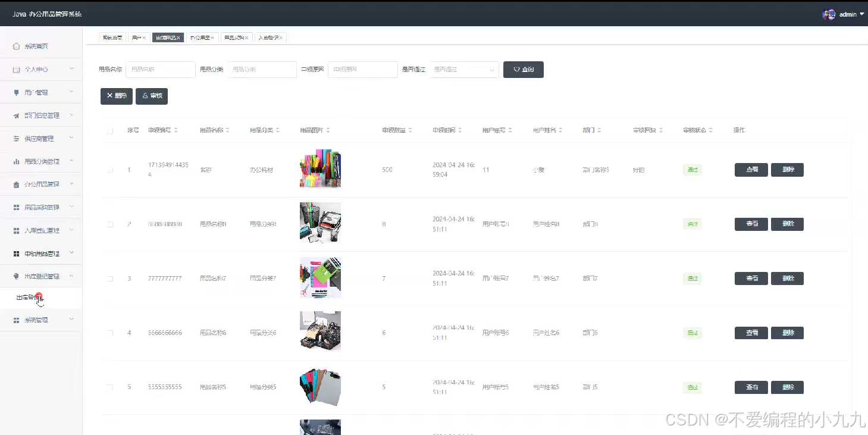
Task: Click the 删除 button above the table
Action: [x=117, y=96]
